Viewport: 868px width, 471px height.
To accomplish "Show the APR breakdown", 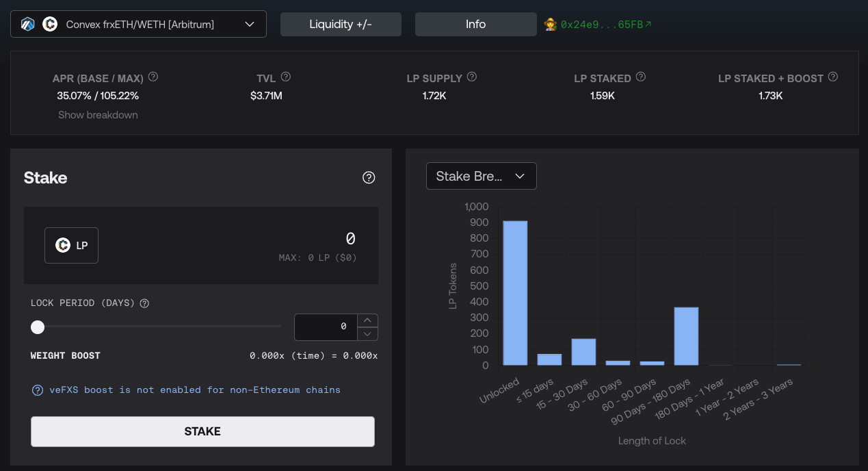I will pyautogui.click(x=98, y=115).
